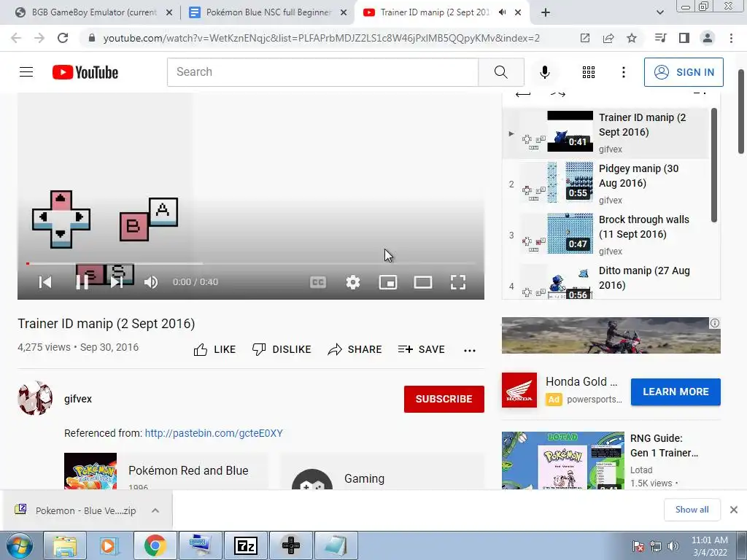This screenshot has height=560, width=747.
Task: Focus the YouTube Search field
Action: (322, 72)
